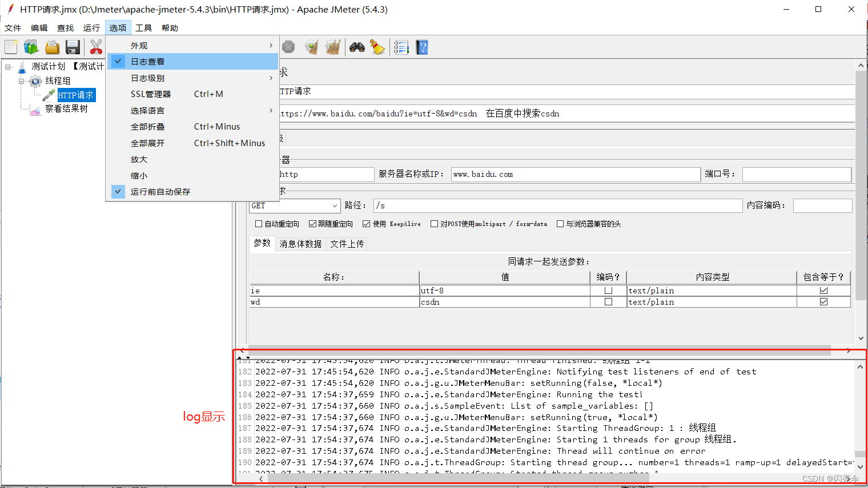Screen dimensions: 868x488
Task: Expand the 日志级别 submenu
Action: pos(192,78)
